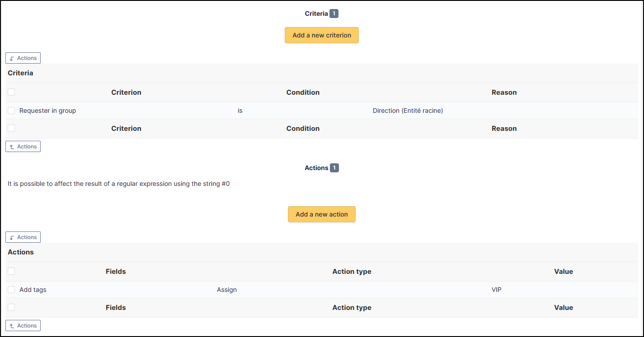The image size is (644, 337).
Task: Click the VIP tag value
Action: click(x=496, y=290)
